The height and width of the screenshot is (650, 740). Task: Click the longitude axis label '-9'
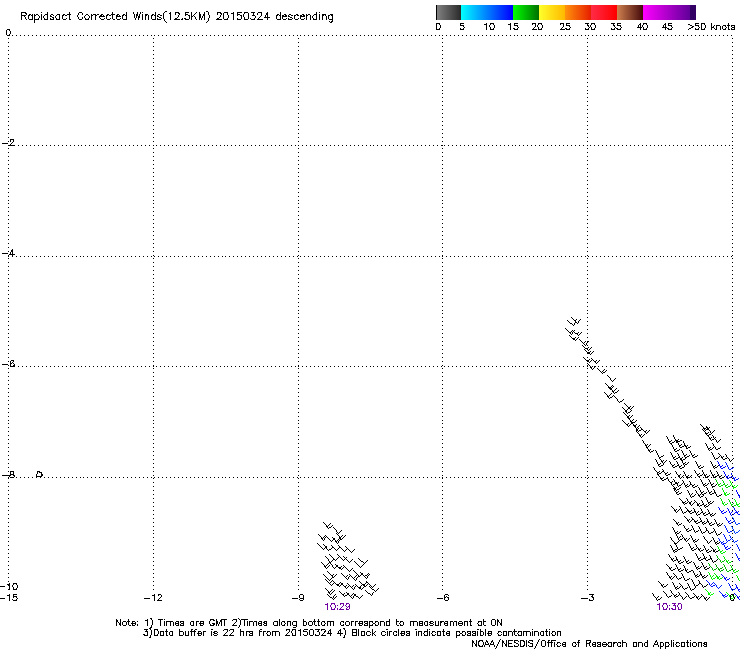(298, 598)
